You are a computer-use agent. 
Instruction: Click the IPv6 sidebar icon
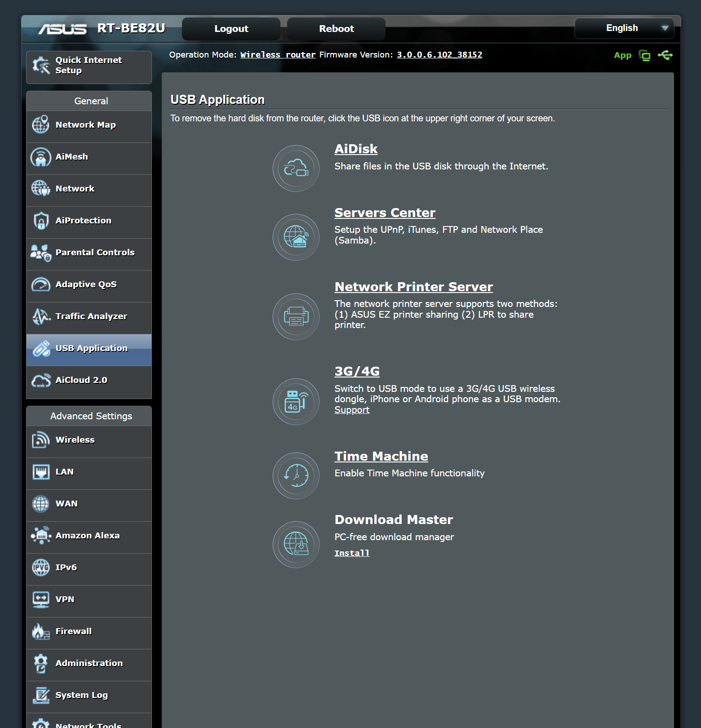(41, 568)
